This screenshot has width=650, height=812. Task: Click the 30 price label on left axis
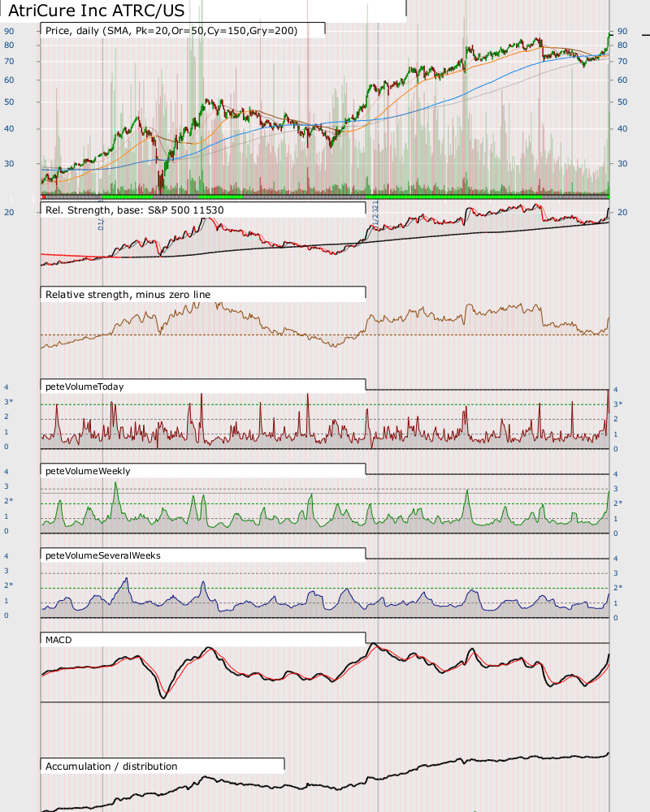point(9,163)
